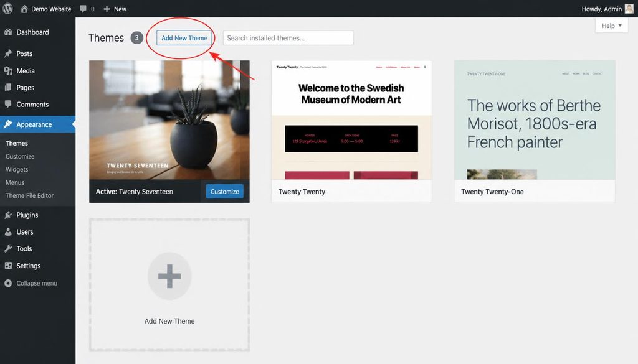Click the Dashboard gauge icon
The image size is (638, 364).
8,32
